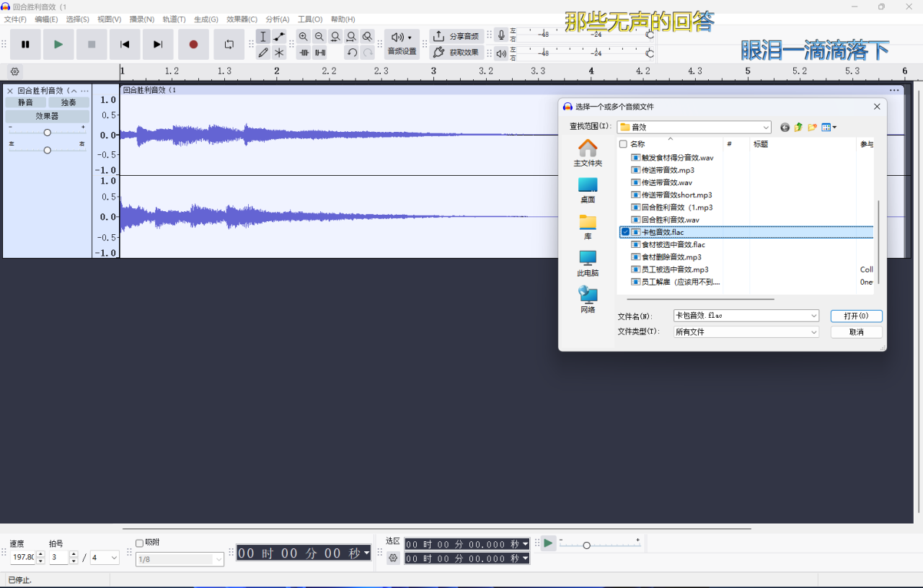
Task: Click the Undo arrow
Action: tap(352, 53)
